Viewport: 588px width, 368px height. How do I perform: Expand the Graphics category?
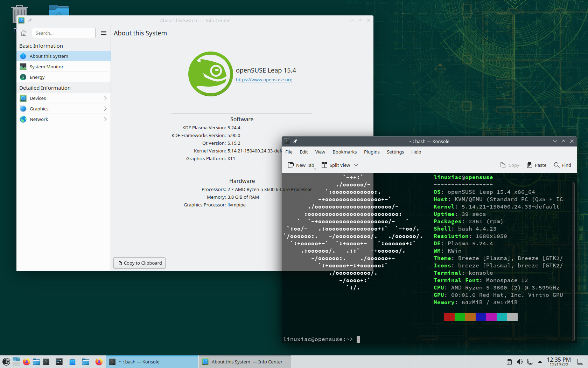coord(63,109)
